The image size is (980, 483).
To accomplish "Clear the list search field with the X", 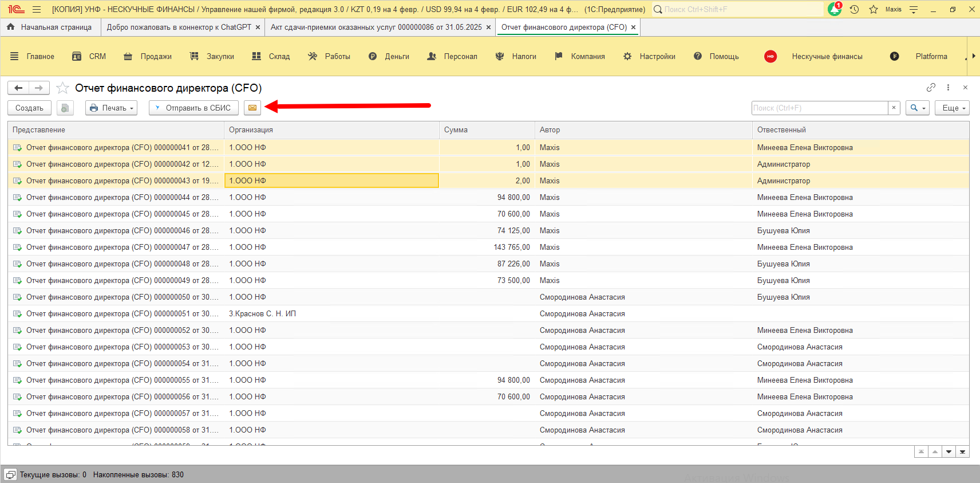I will 894,108.
